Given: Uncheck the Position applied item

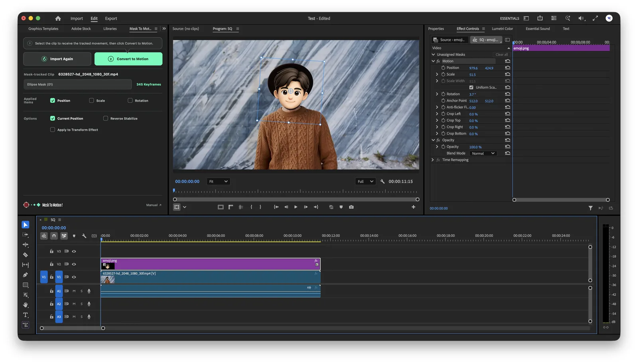Looking at the screenshot, I should [x=53, y=101].
